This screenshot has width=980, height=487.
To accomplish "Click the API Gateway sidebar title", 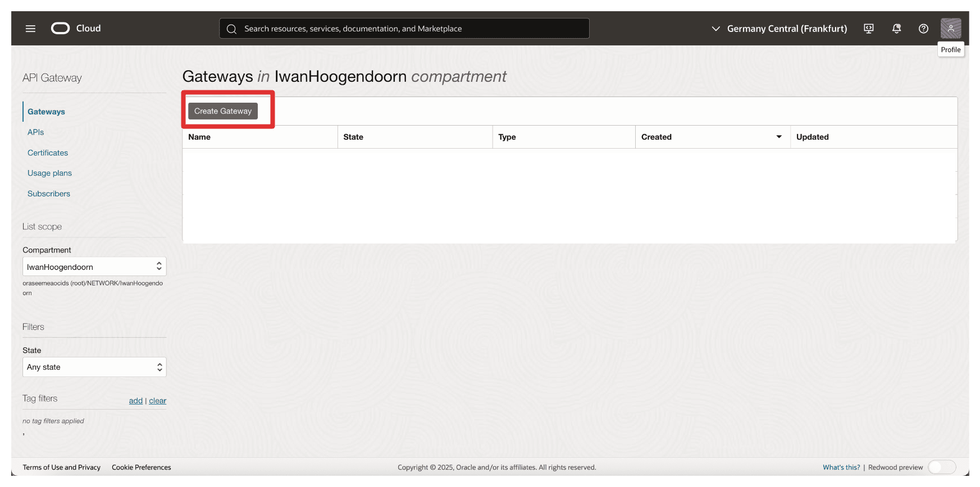I will [x=52, y=78].
